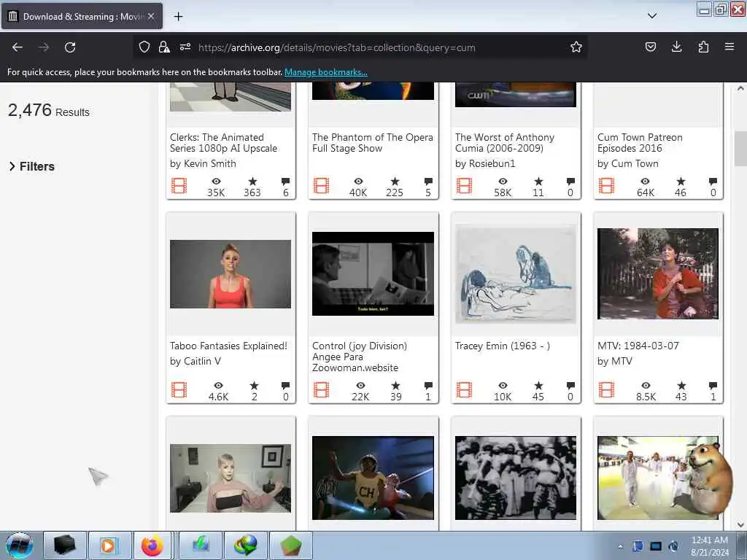Image resolution: width=747 pixels, height=560 pixels.
Task: List all tabs with the dropdown arrow
Action: click(652, 16)
